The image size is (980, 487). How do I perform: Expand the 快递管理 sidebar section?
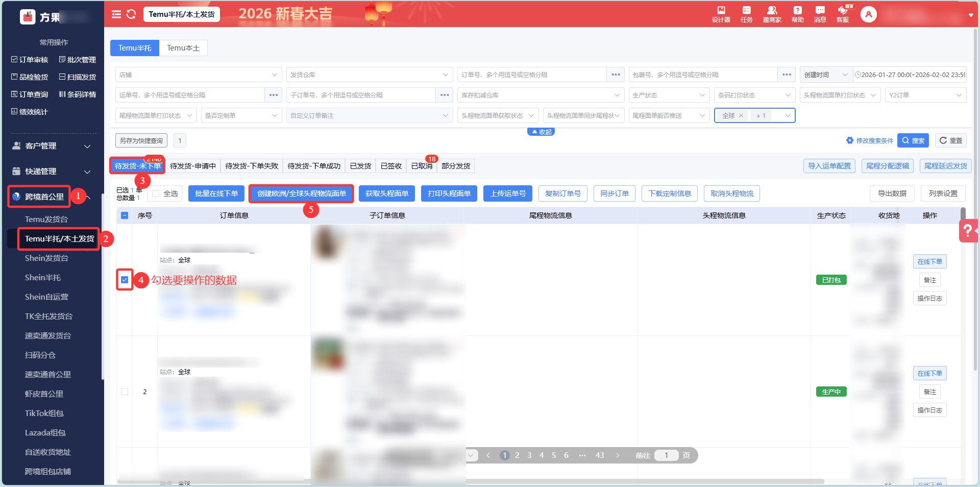click(x=52, y=172)
